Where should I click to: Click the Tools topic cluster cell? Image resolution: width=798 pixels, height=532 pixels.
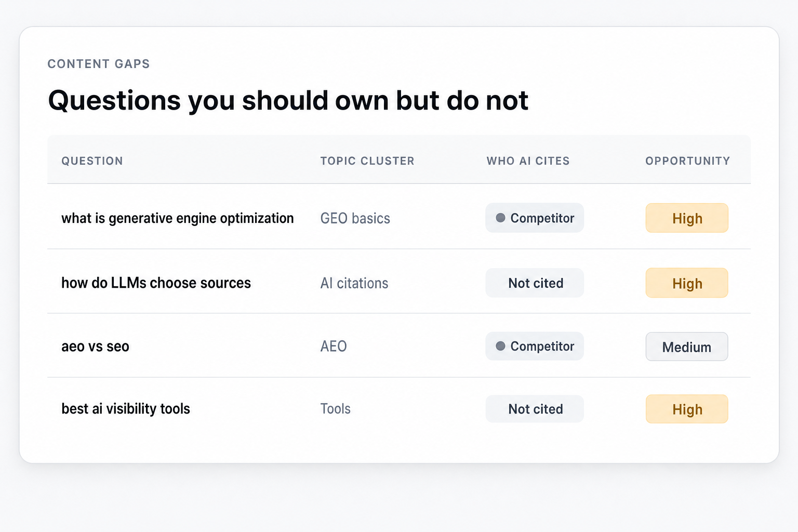click(336, 409)
